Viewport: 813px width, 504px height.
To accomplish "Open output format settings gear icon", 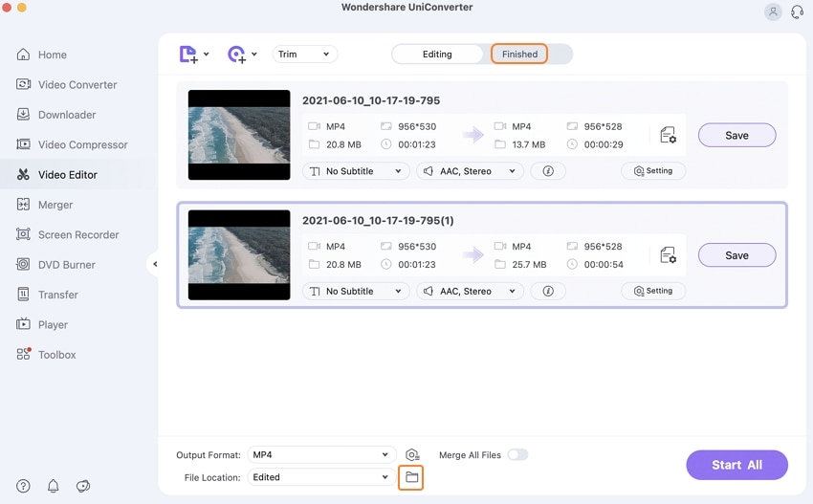I will (x=412, y=454).
